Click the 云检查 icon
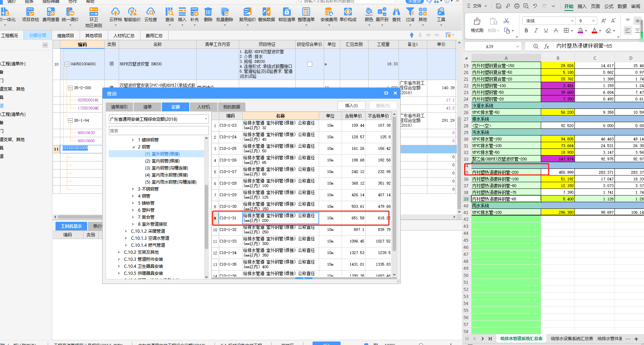This screenshot has width=644, height=345. [151, 15]
